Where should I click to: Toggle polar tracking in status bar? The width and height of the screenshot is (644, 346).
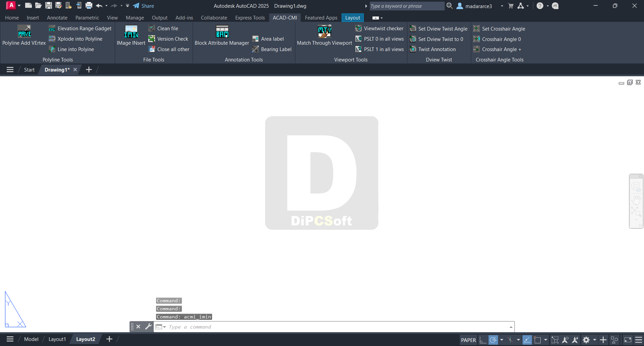[493, 340]
